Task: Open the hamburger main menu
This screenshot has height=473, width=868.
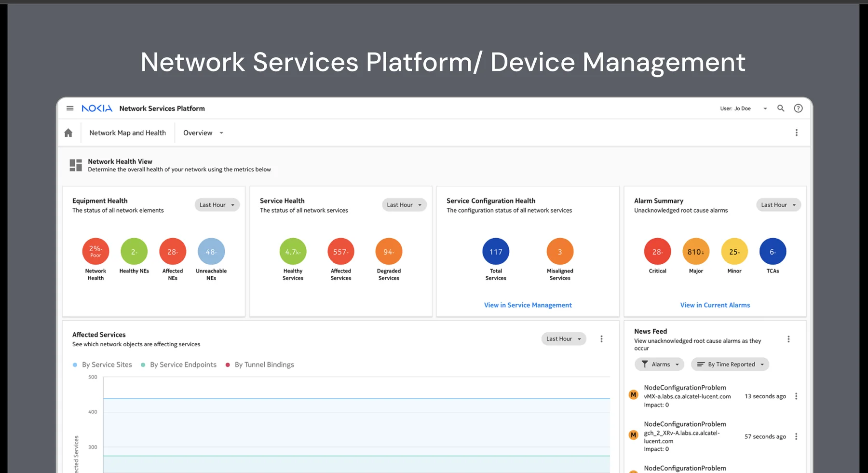Action: [x=70, y=108]
